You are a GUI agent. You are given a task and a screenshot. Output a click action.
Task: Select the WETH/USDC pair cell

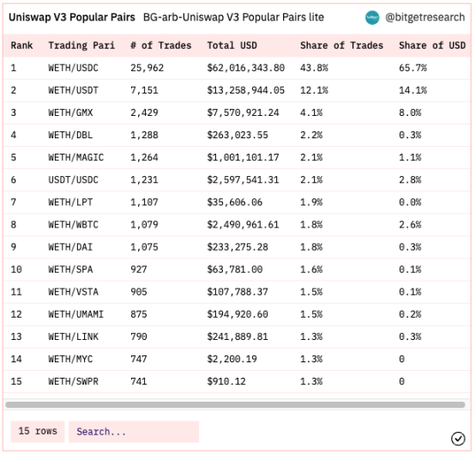point(74,68)
